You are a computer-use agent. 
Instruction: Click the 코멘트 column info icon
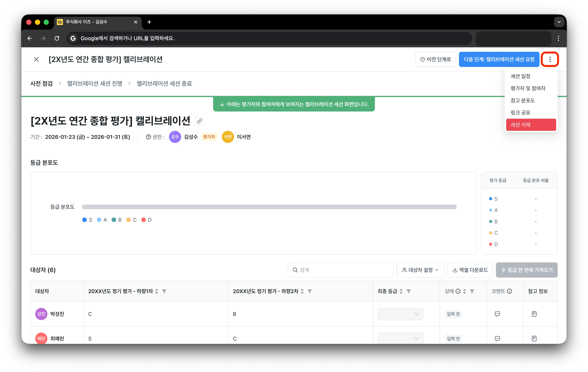[x=509, y=291]
